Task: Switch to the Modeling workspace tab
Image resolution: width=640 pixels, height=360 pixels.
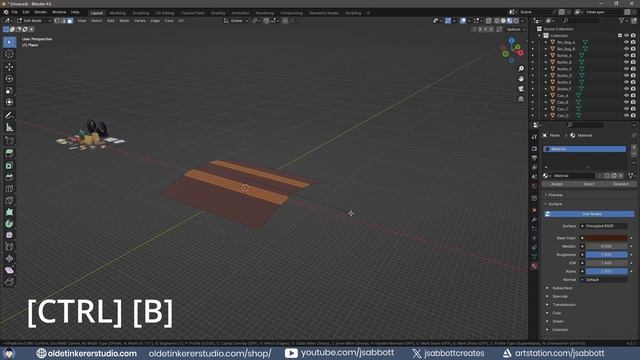Action: coord(117,13)
